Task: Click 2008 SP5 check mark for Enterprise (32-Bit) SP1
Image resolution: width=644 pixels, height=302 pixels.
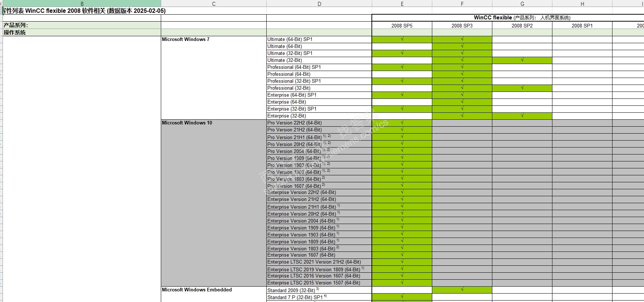Action: click(402, 108)
